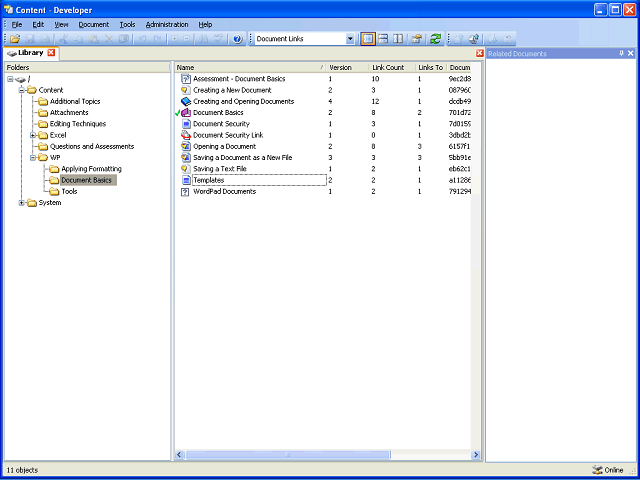Close the Library tab with red X
640x480 pixels.
point(51,53)
